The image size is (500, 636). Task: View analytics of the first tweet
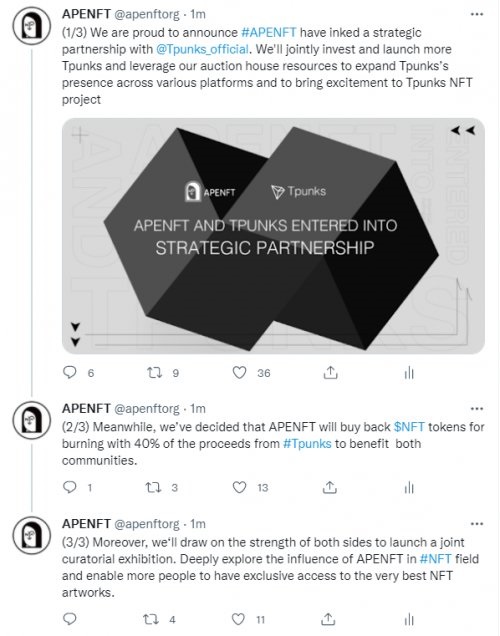409,372
